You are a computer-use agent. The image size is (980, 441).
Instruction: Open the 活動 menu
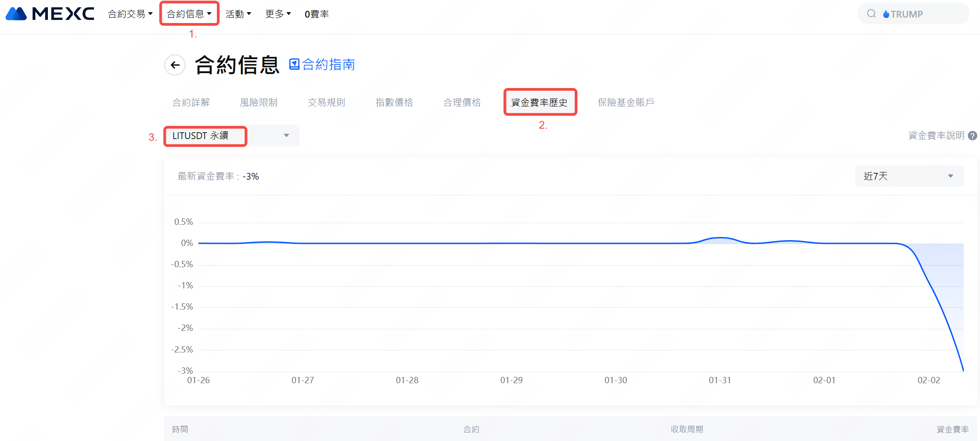238,14
